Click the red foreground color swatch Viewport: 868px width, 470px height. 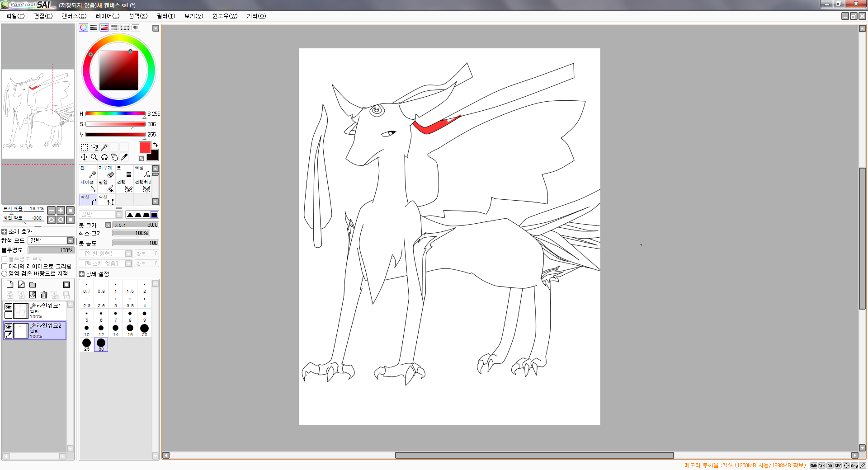pos(145,148)
